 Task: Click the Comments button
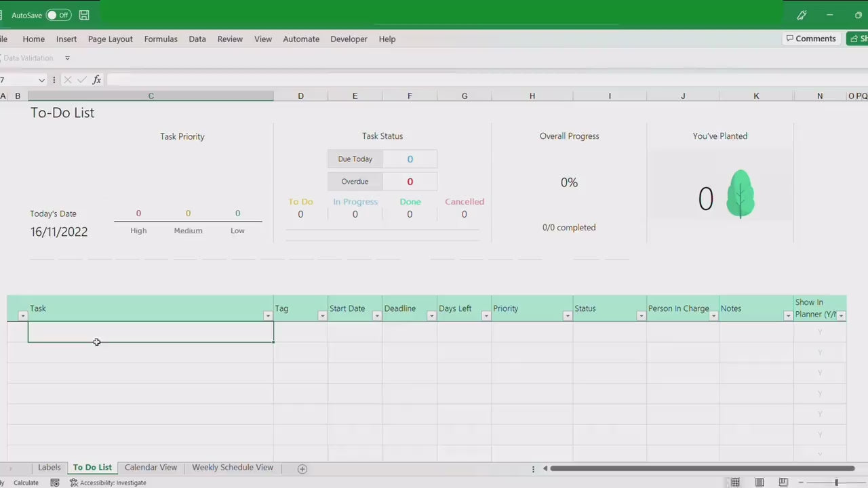coord(811,39)
